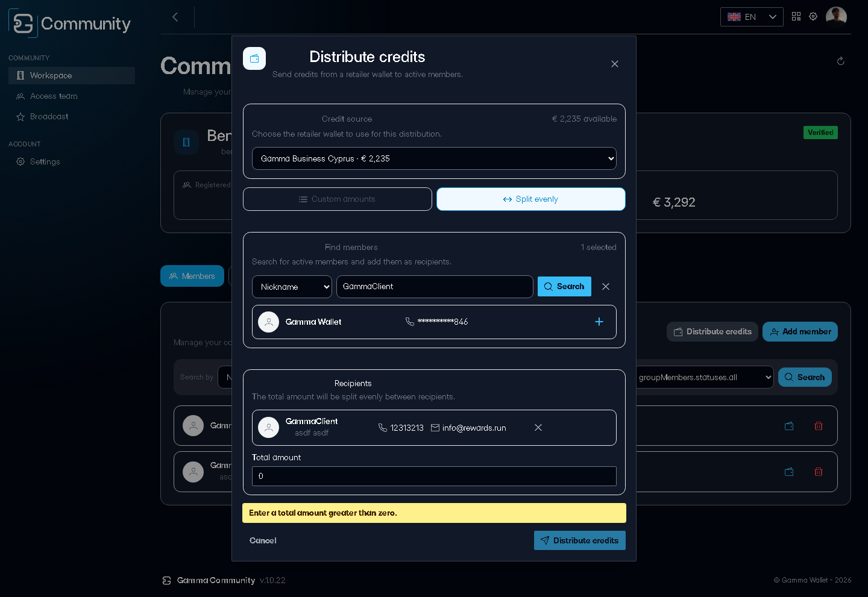Open the user profile avatar
Image resolution: width=868 pixels, height=597 pixels.
pyautogui.click(x=836, y=16)
